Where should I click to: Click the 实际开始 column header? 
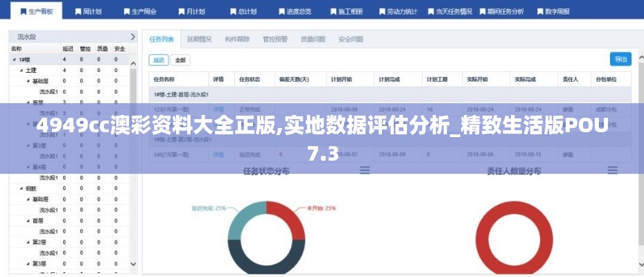click(486, 79)
